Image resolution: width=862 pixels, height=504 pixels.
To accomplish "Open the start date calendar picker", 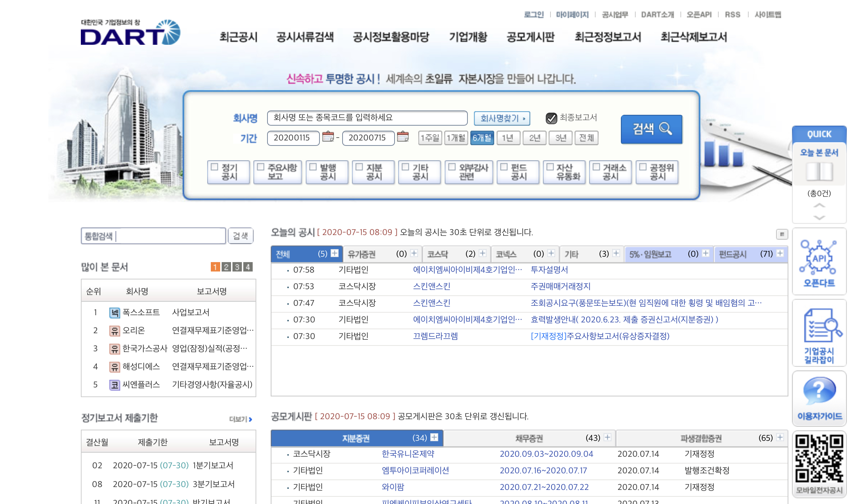I will point(328,136).
